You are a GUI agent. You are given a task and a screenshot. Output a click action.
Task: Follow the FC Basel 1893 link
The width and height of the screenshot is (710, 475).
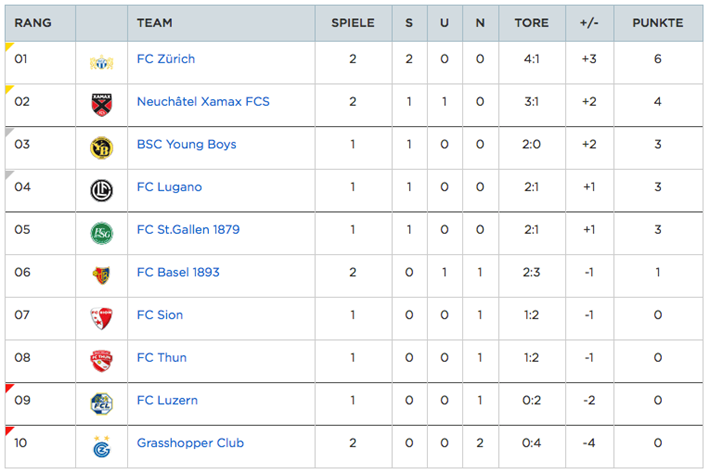178,272
